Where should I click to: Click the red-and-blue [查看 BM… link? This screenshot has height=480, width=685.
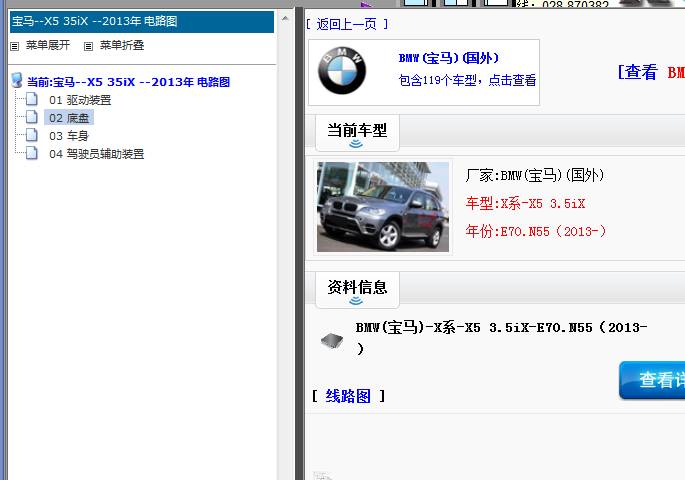point(651,72)
